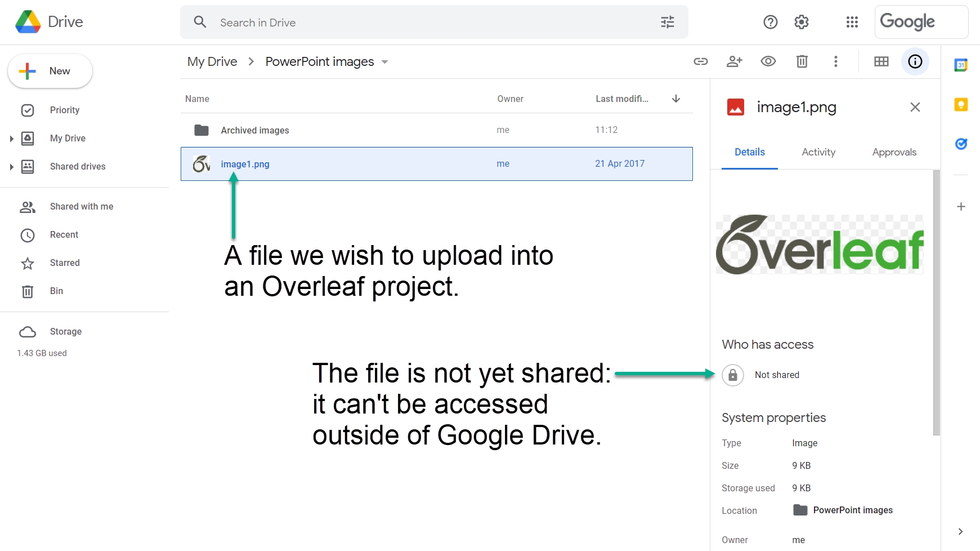980x551 pixels.
Task: Open the Settings gear icon
Action: pyautogui.click(x=801, y=22)
